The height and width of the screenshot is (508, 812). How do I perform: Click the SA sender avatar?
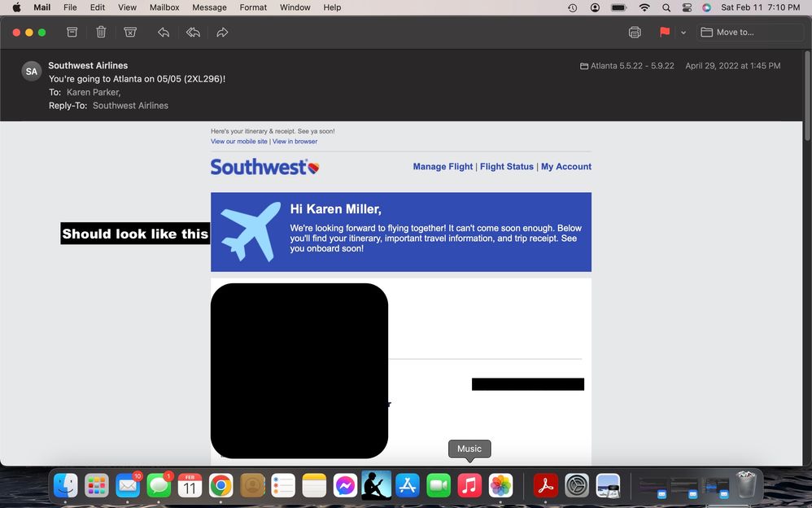[x=32, y=72]
